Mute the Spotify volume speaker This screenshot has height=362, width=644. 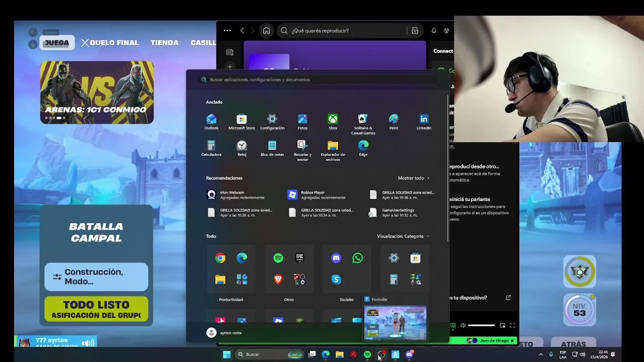tap(463, 325)
